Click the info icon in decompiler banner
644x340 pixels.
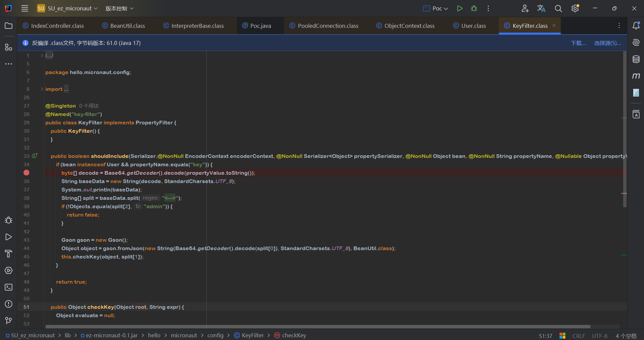26,43
